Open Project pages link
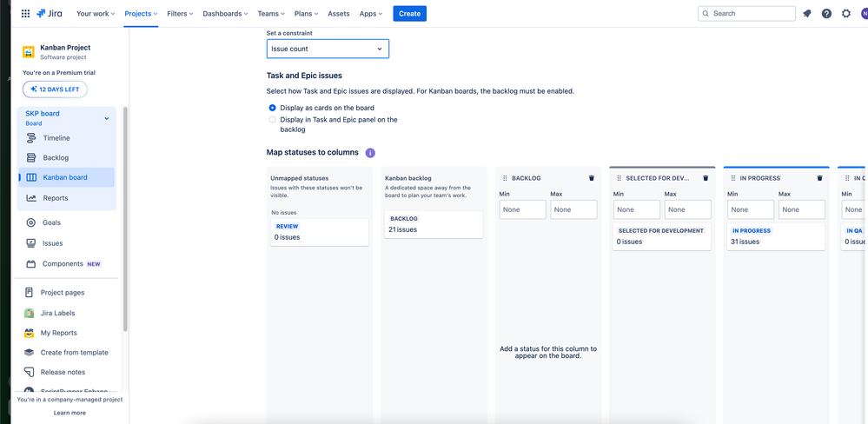The image size is (868, 424). (x=63, y=292)
